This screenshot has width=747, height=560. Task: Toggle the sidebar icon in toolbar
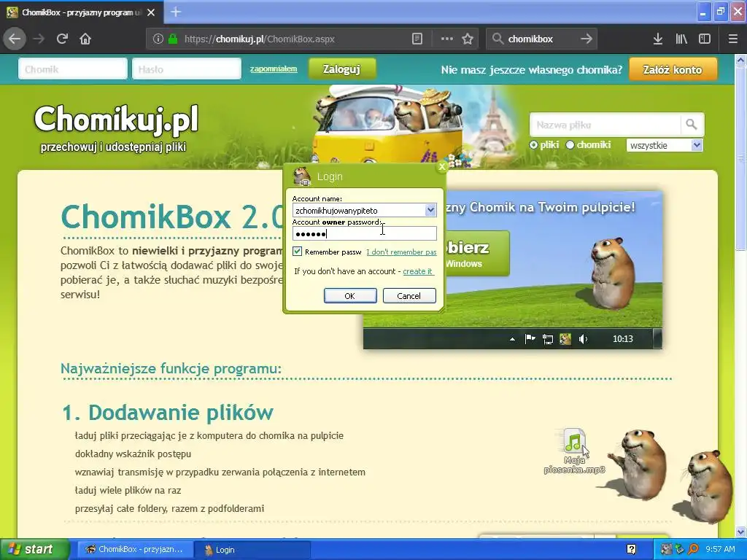pyautogui.click(x=705, y=39)
